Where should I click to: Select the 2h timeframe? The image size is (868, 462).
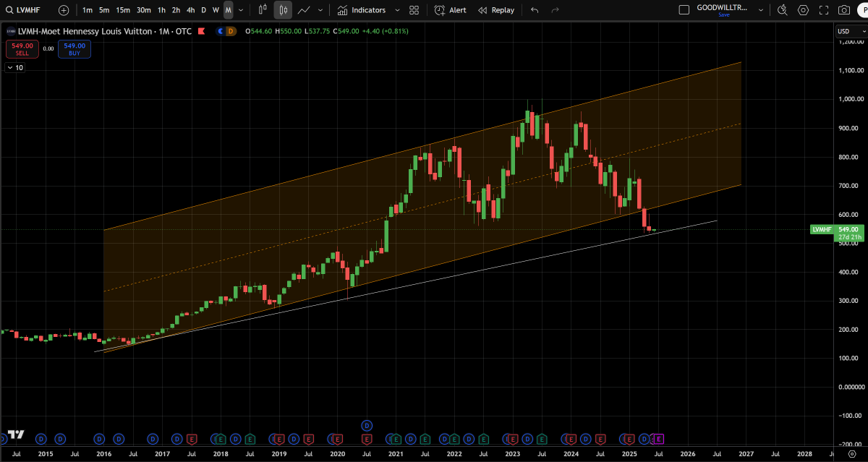176,10
